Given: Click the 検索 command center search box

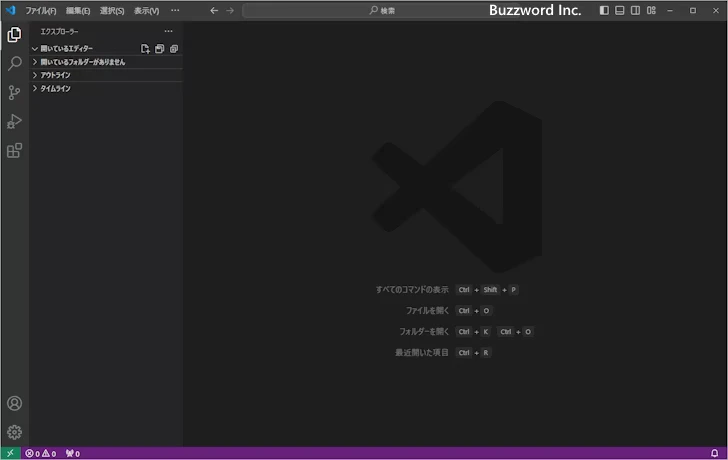Looking at the screenshot, I should tap(381, 10).
